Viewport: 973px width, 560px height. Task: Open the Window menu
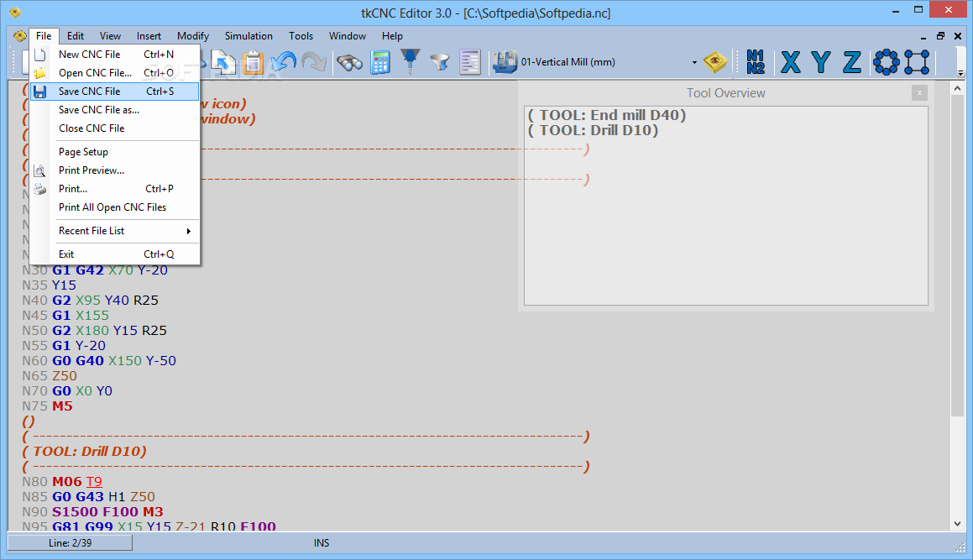[x=348, y=36]
